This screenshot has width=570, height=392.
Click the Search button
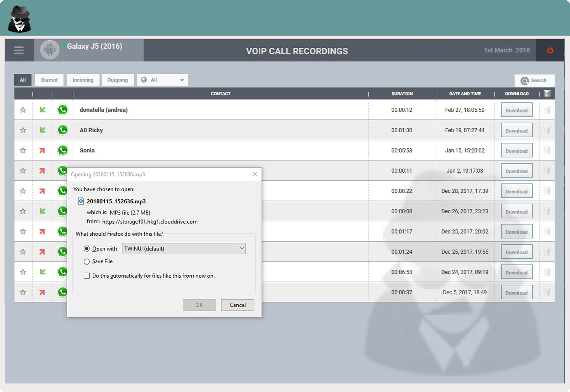tap(534, 81)
